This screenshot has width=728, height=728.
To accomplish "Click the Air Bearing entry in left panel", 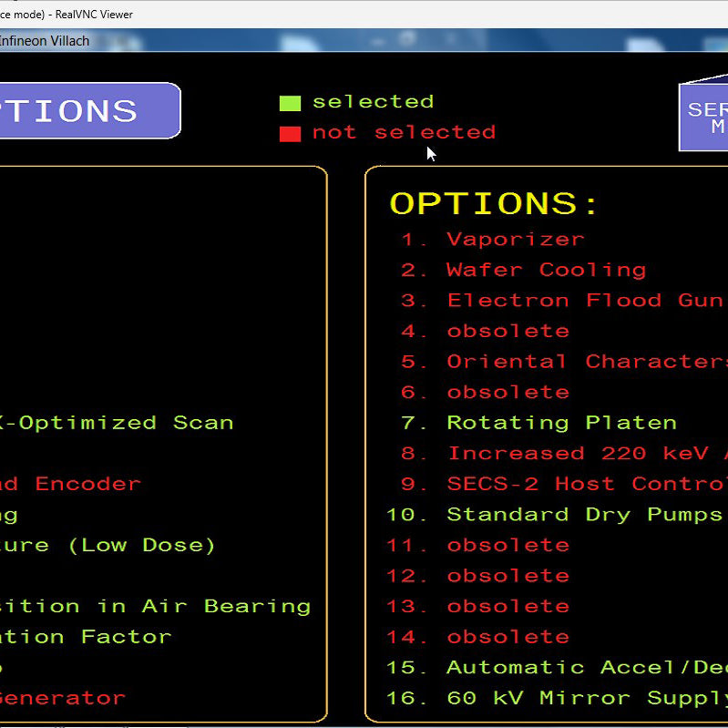I will tap(156, 606).
